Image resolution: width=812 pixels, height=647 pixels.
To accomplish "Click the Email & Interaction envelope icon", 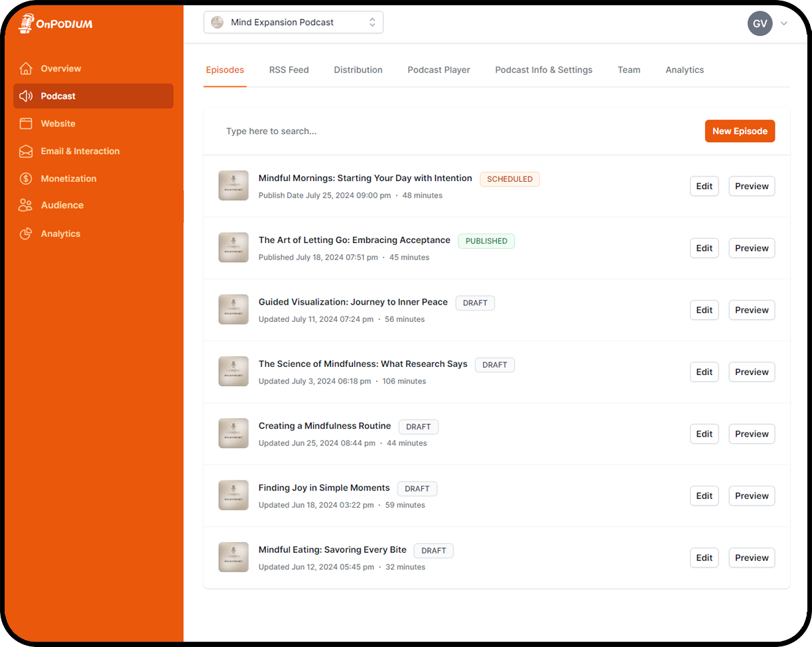I will pyautogui.click(x=26, y=151).
